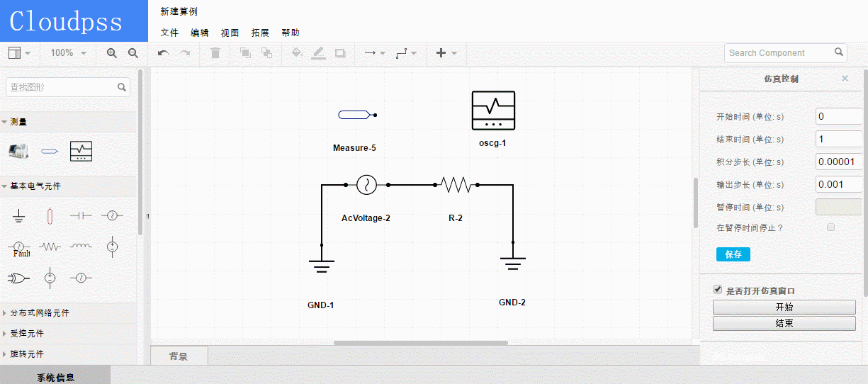Click the Search Component magnifier icon
This screenshot has width=868, height=384.
[840, 52]
